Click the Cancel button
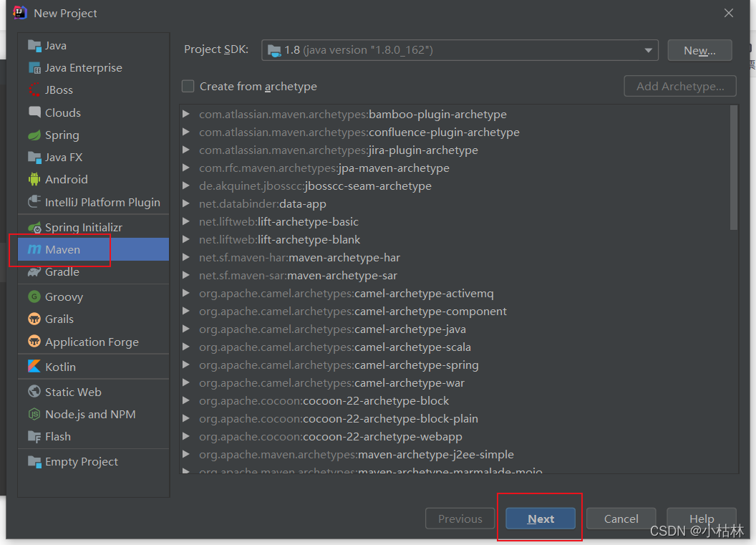 [x=621, y=519]
